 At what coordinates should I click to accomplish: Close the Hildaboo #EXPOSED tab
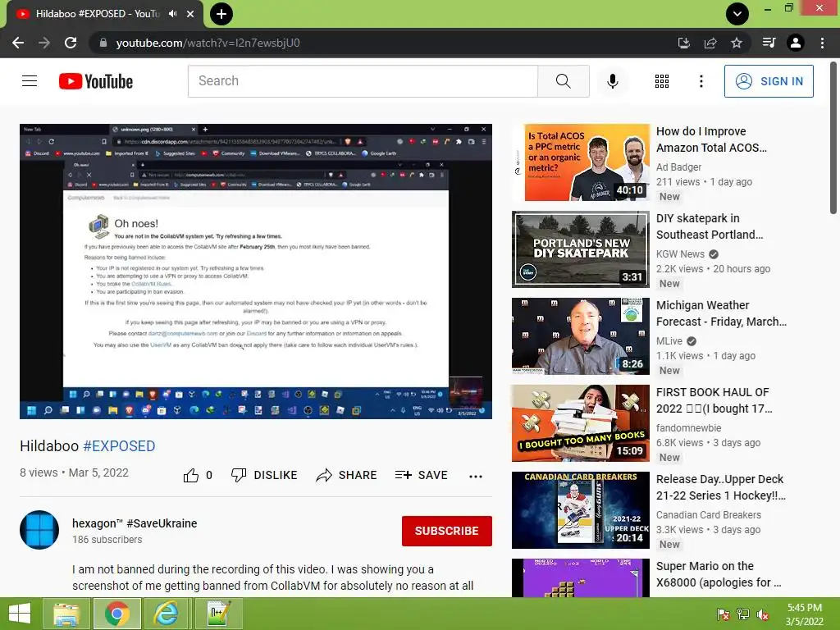[190, 14]
